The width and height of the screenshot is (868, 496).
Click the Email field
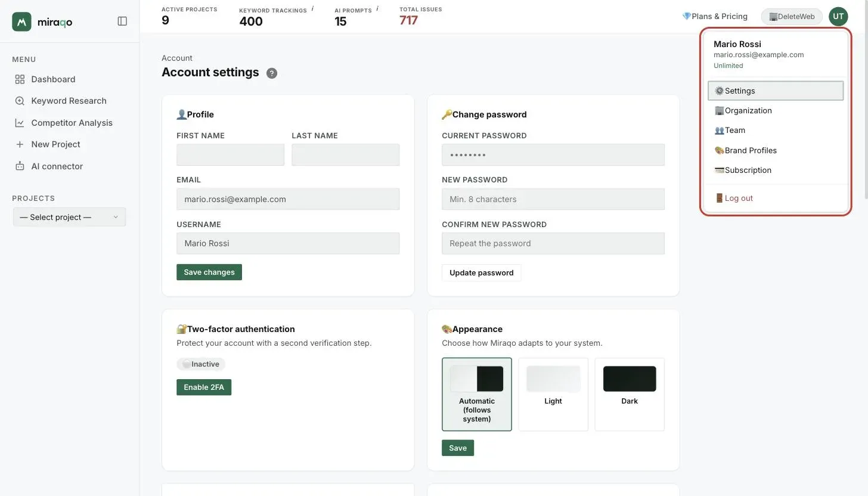pyautogui.click(x=288, y=199)
